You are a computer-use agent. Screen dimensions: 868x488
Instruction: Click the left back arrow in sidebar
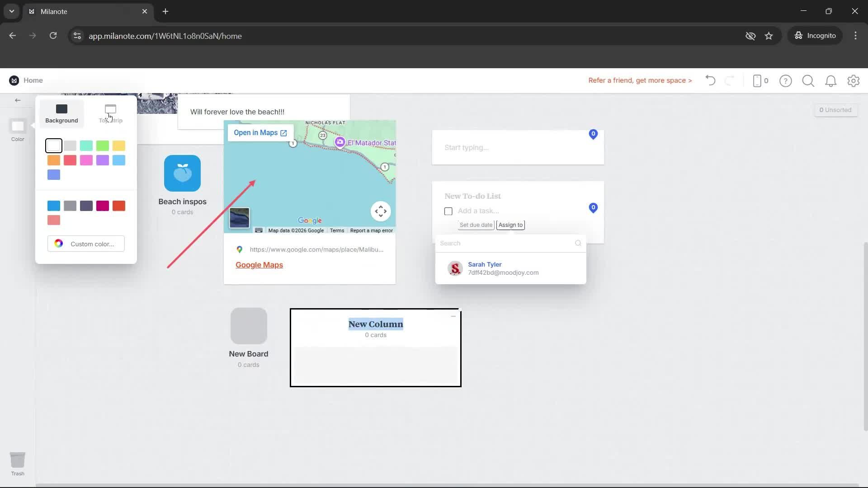[x=18, y=100]
